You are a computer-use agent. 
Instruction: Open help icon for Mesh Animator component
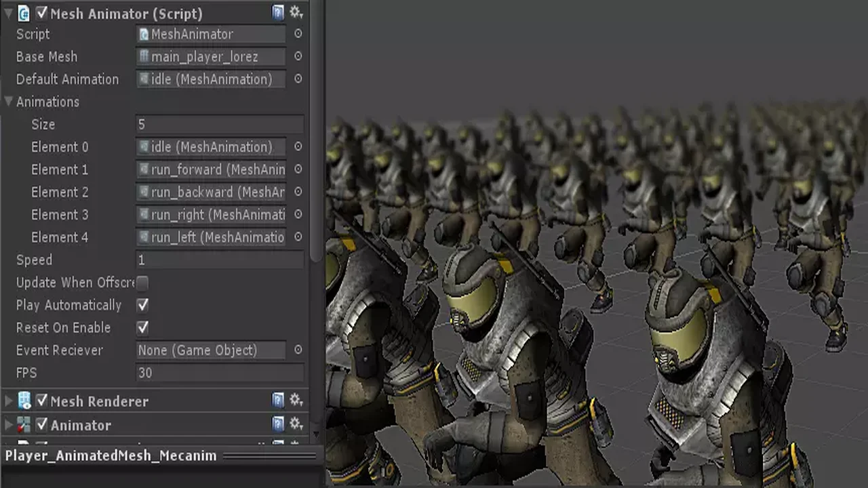278,12
